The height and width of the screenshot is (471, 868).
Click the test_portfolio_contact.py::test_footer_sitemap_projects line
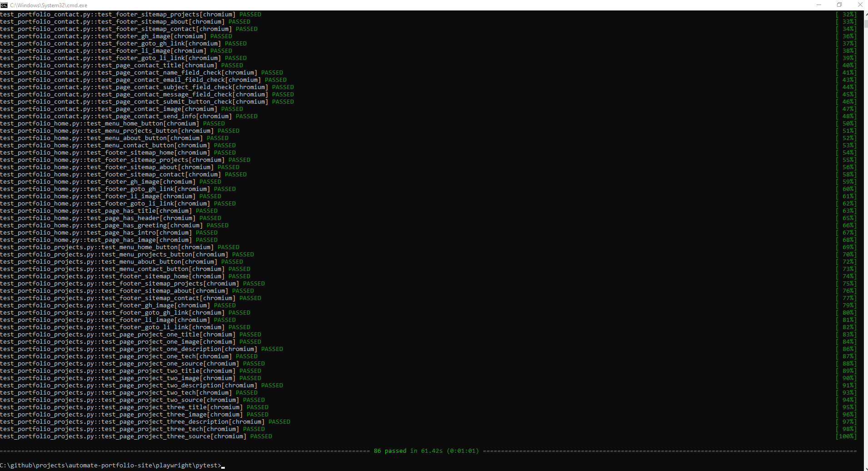tap(130, 15)
